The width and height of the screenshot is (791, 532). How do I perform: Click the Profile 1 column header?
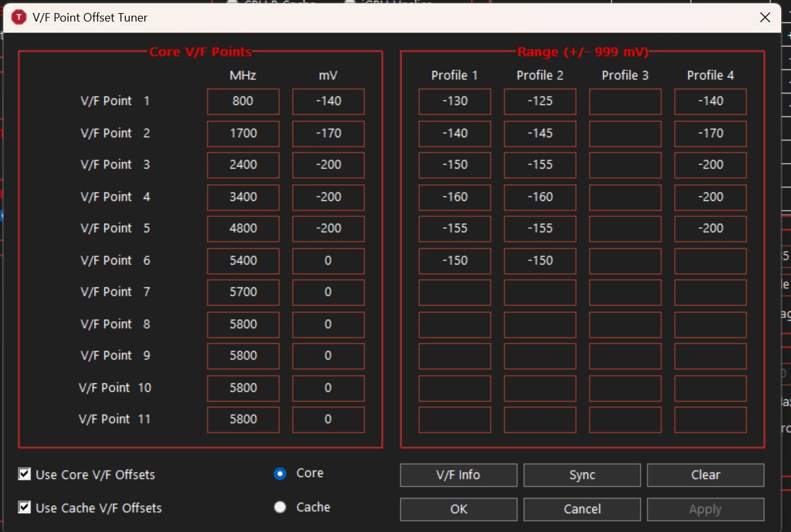pos(455,75)
